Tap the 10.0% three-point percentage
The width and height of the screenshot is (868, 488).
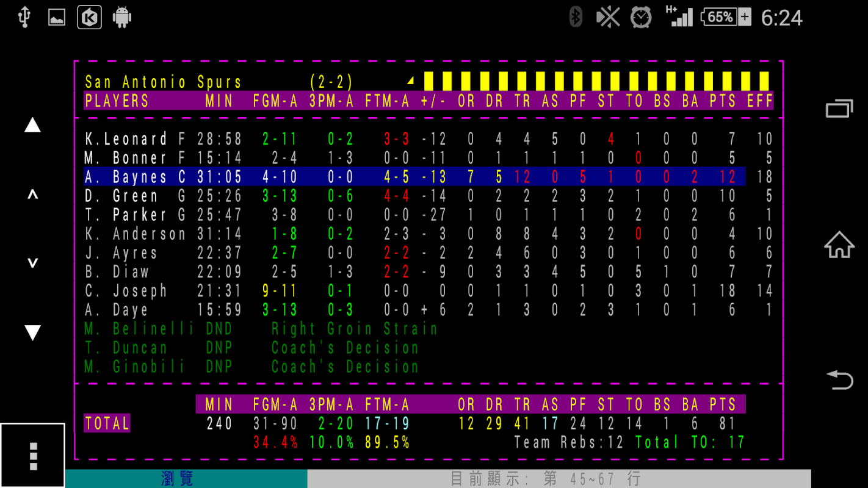(x=331, y=442)
